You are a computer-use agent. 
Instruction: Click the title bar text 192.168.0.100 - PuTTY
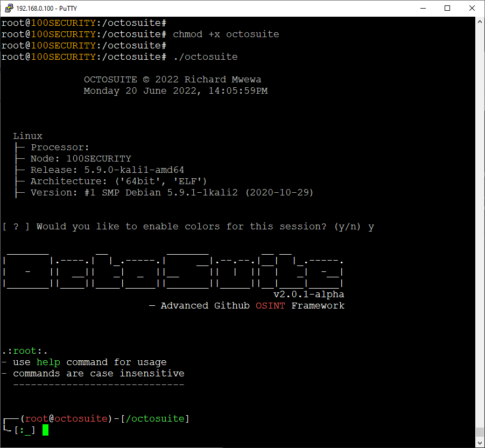pos(47,8)
